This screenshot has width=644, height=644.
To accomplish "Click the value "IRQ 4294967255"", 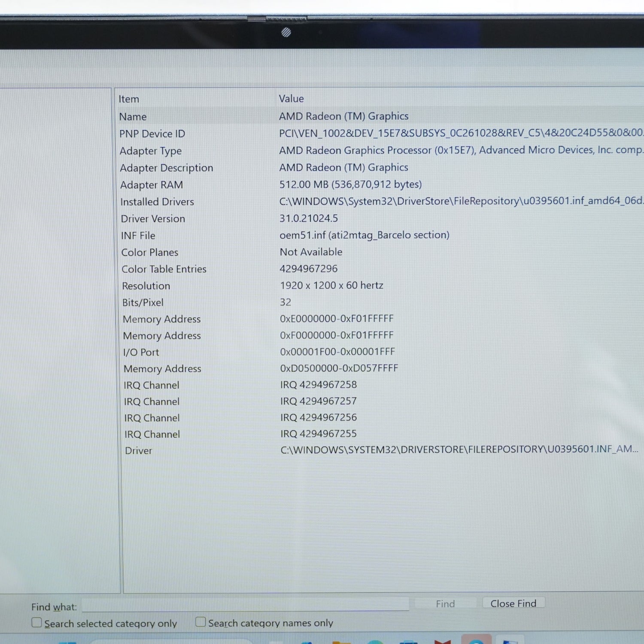I will [319, 434].
